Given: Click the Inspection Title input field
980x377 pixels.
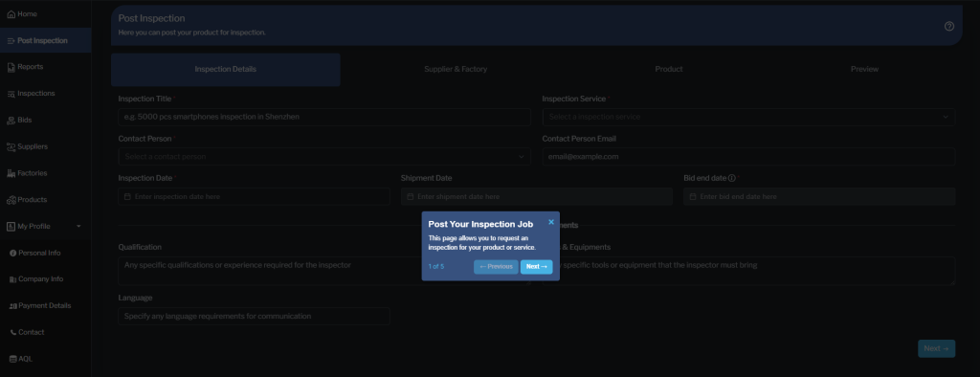Looking at the screenshot, I should [324, 117].
